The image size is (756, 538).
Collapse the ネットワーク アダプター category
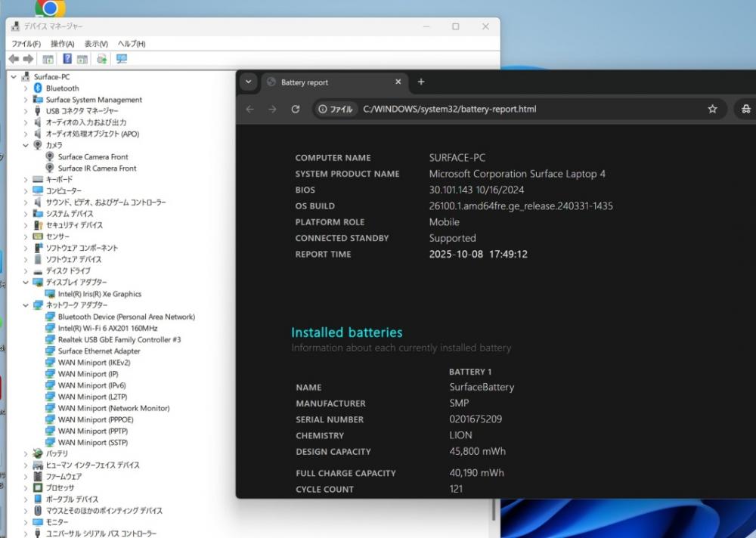pyautogui.click(x=26, y=305)
